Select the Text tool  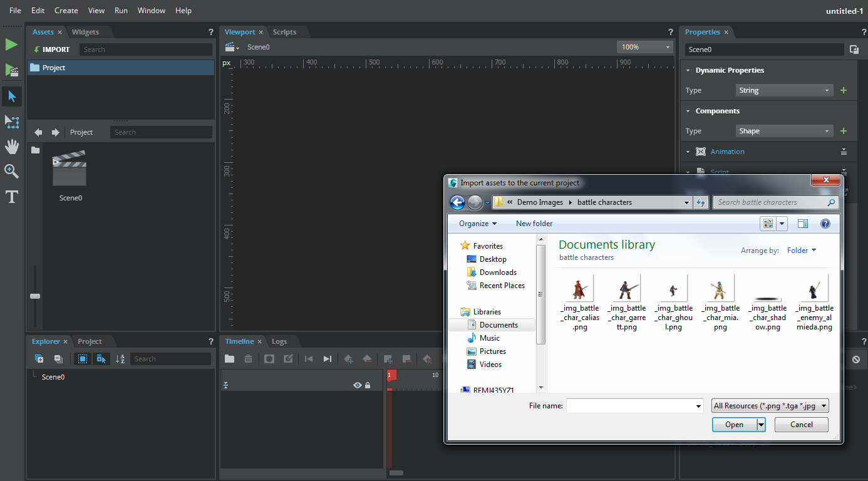pos(11,197)
